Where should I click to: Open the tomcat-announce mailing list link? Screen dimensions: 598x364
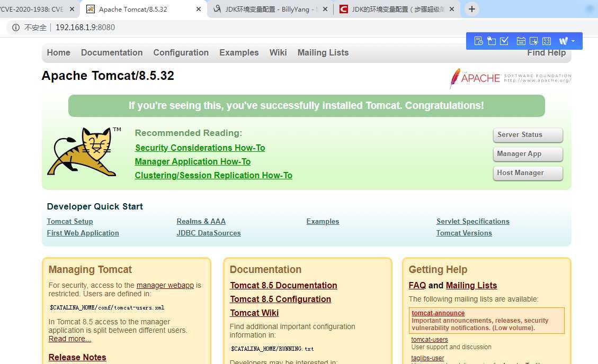tap(438, 313)
